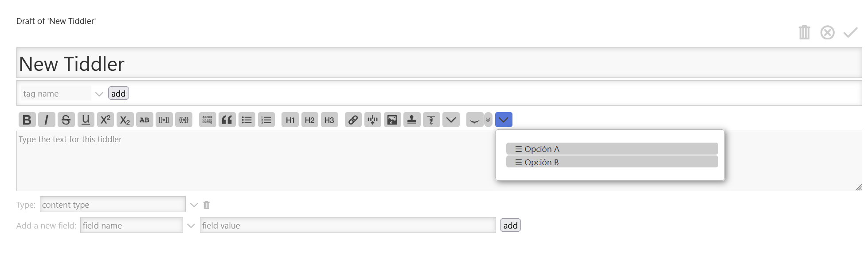Insert a picture with the image icon
The image size is (868, 256).
[x=392, y=120]
